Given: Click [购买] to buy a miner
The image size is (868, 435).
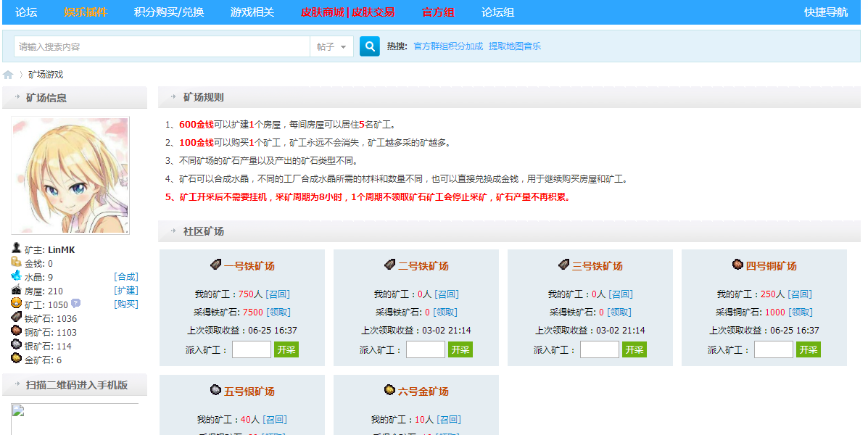Looking at the screenshot, I should (128, 304).
